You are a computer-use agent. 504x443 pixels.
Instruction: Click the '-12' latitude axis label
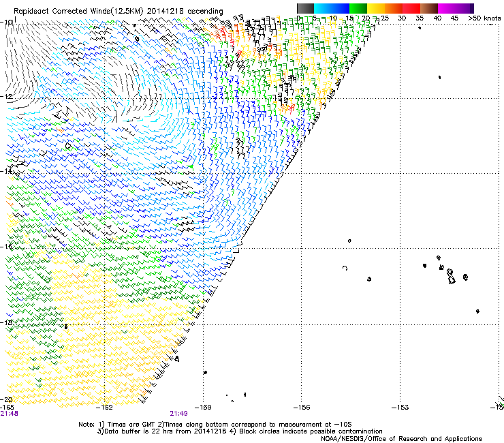point(6,97)
